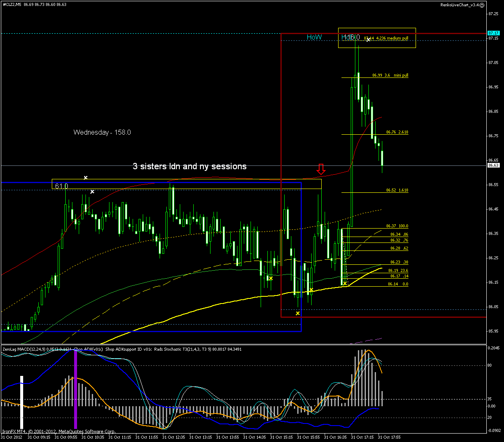Click the smiley face icon beside RenkoLiveChart_v3.4

(x=482, y=5)
